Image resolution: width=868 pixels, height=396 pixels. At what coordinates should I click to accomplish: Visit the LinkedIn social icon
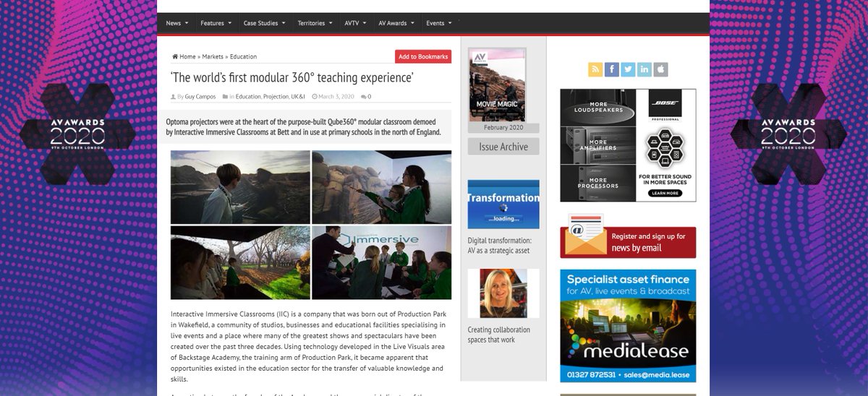point(644,69)
